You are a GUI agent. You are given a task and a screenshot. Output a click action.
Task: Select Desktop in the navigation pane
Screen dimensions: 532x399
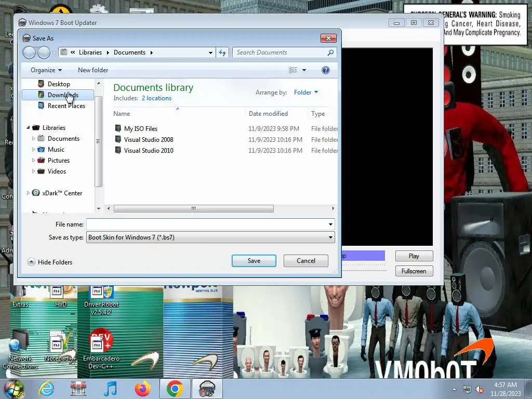(59, 84)
